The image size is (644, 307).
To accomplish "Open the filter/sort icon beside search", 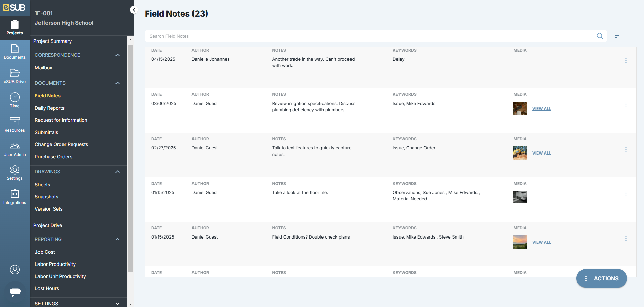I will [x=617, y=36].
